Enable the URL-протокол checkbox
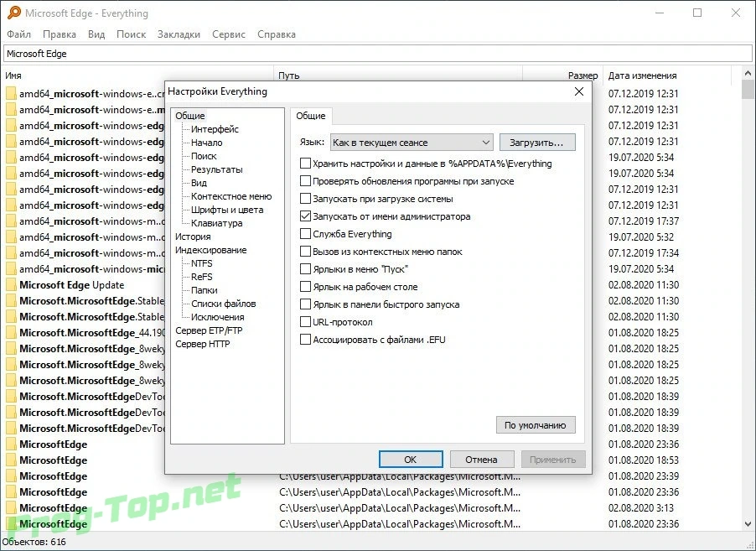This screenshot has width=756, height=551. coord(305,322)
